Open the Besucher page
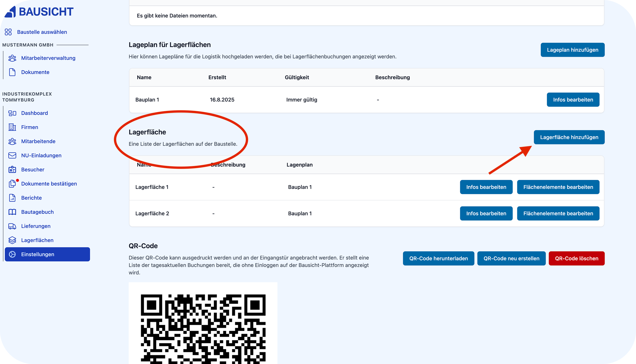The height and width of the screenshot is (364, 636). coord(33,169)
